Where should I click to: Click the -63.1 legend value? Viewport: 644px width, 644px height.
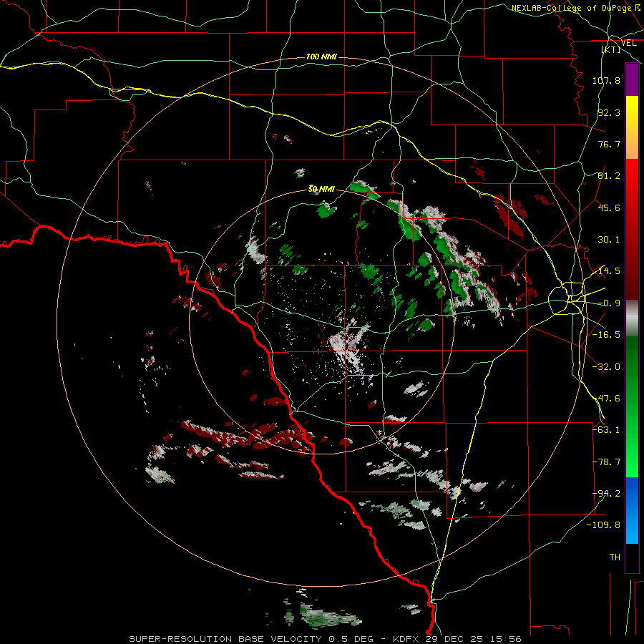[606, 429]
